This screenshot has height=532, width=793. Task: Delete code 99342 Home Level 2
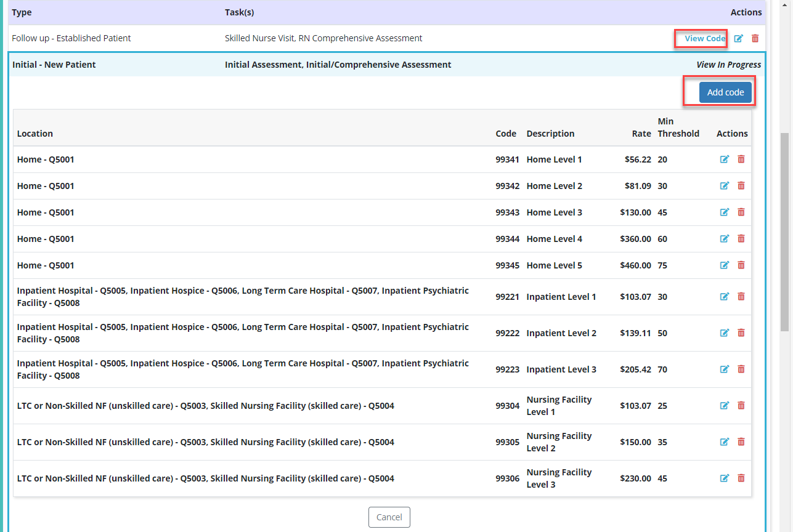point(741,186)
